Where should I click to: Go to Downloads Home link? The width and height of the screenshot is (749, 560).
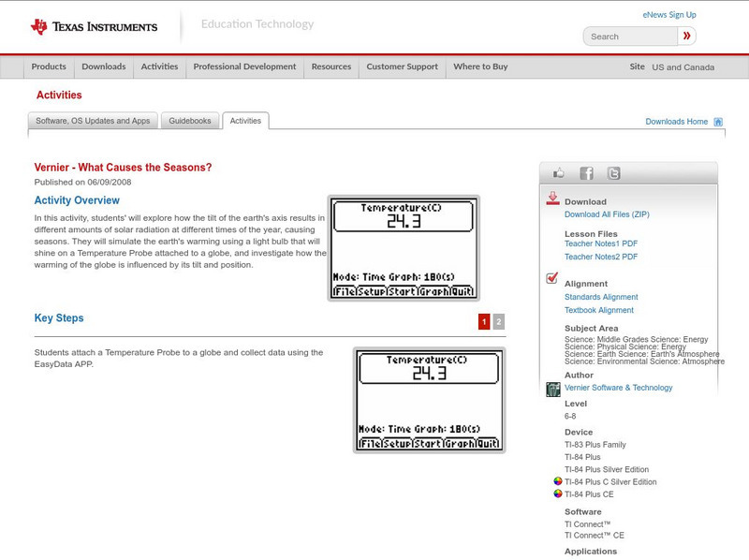coord(676,122)
